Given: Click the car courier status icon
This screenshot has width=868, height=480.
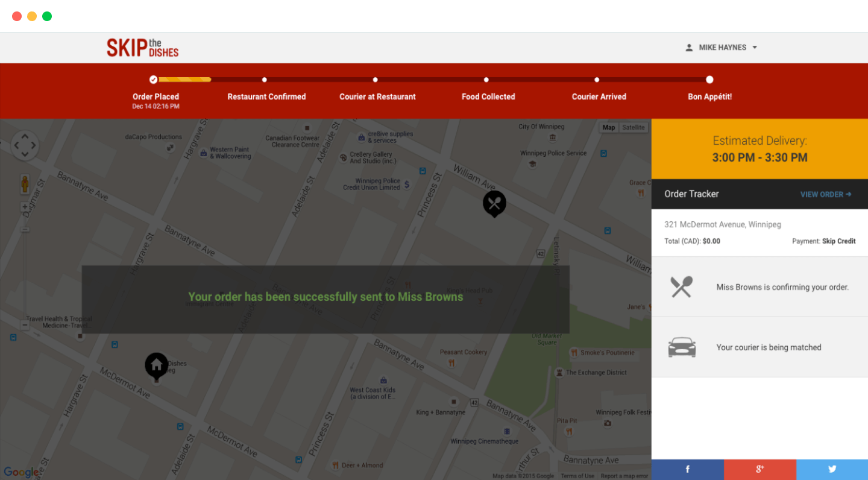Looking at the screenshot, I should coord(682,347).
